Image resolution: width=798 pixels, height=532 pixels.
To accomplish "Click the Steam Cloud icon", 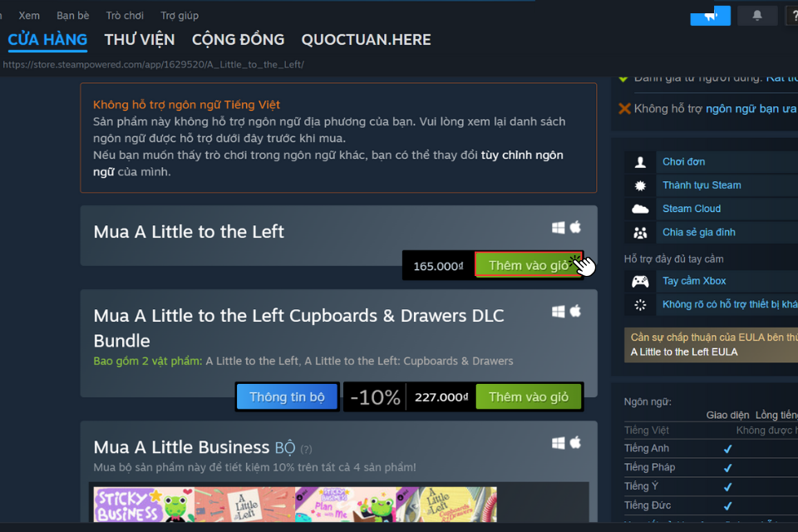I will pyautogui.click(x=640, y=209).
